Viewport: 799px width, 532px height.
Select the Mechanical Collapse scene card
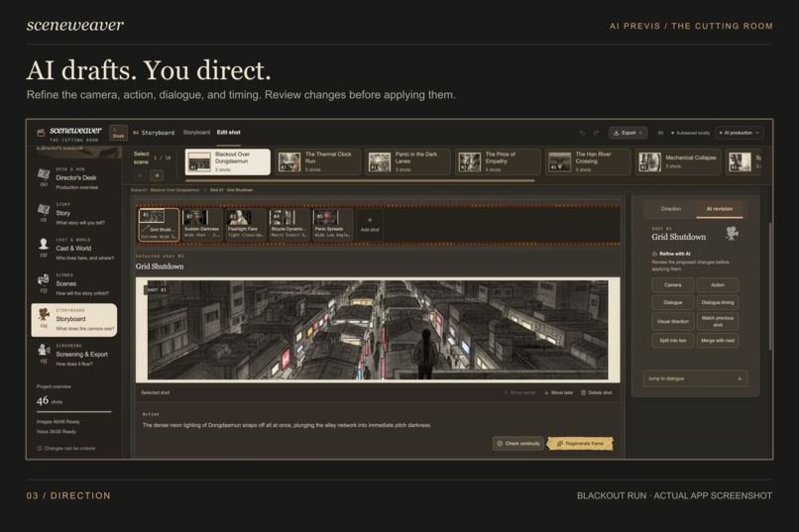click(678, 161)
